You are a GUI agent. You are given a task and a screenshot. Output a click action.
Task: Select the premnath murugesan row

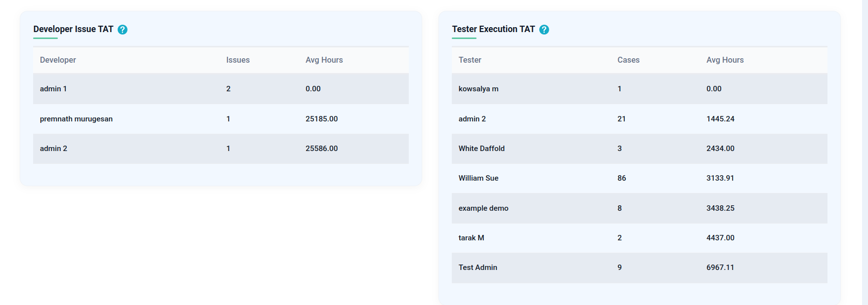pos(221,119)
